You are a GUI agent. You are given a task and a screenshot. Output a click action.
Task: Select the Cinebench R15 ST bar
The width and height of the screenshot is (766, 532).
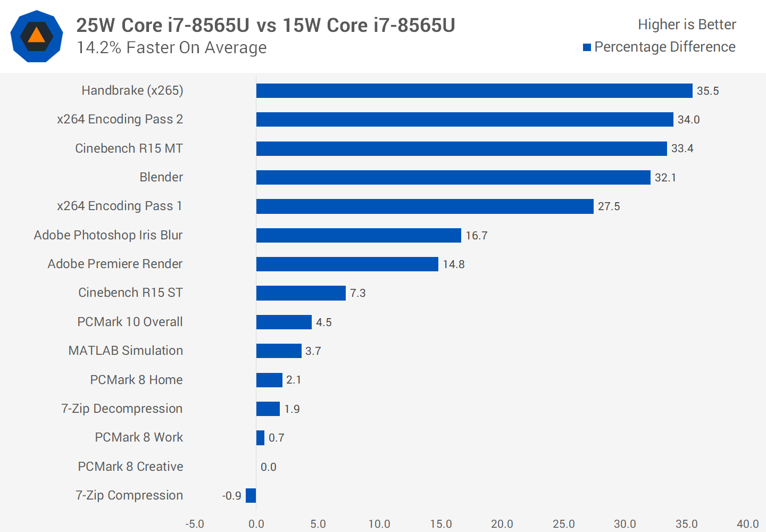[301, 293]
